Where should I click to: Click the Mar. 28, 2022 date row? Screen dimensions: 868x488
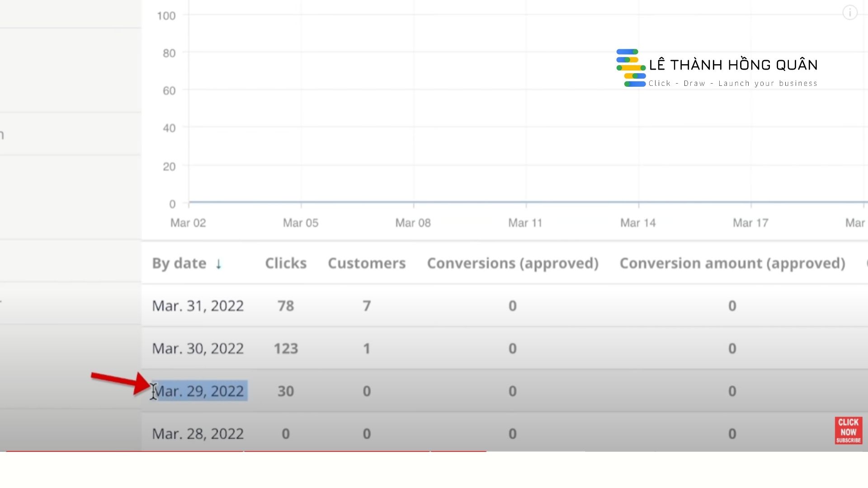coord(198,434)
